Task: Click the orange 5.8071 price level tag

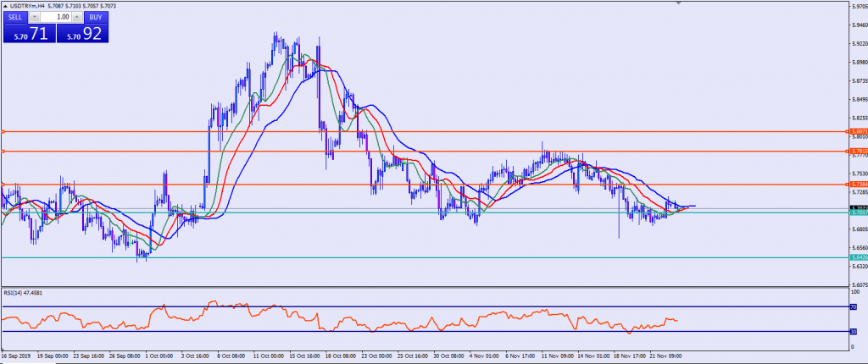Action: pyautogui.click(x=856, y=132)
